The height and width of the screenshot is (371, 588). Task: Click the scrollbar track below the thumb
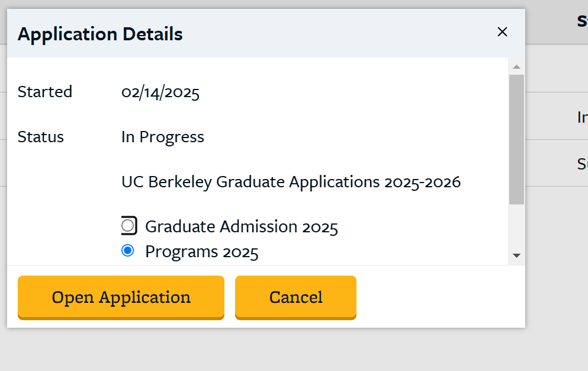tap(516, 228)
